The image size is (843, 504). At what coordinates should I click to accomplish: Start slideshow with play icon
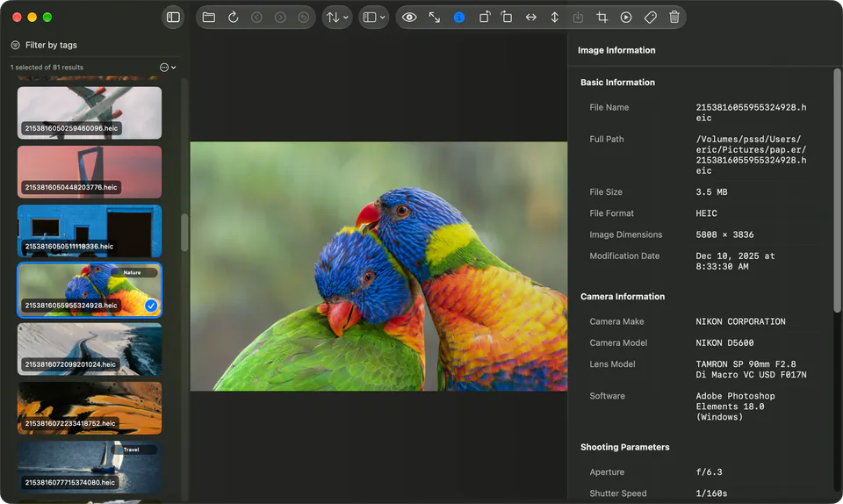(x=626, y=18)
